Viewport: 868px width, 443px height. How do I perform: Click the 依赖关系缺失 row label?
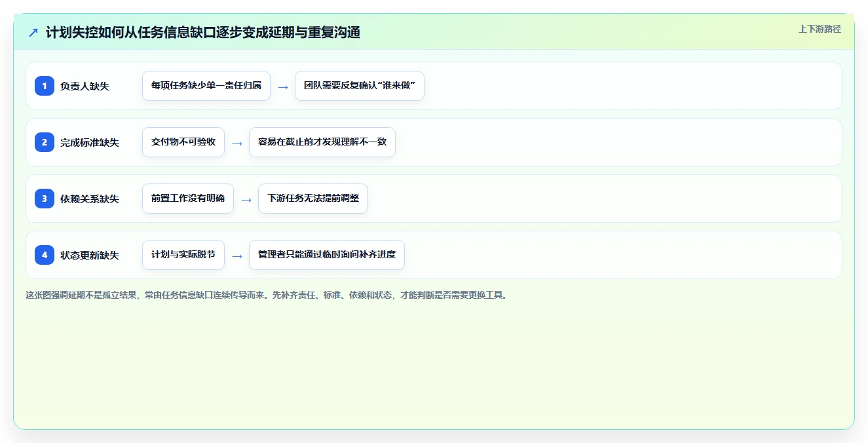tap(90, 199)
